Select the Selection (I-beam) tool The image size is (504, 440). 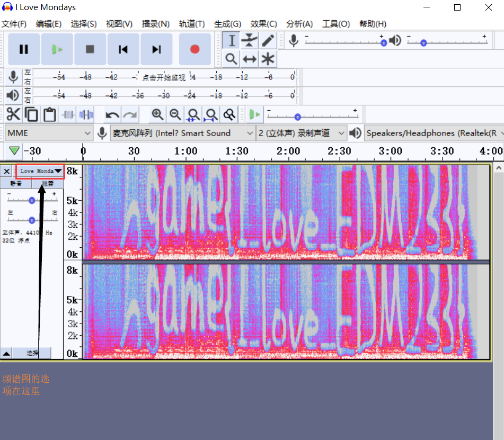[232, 40]
